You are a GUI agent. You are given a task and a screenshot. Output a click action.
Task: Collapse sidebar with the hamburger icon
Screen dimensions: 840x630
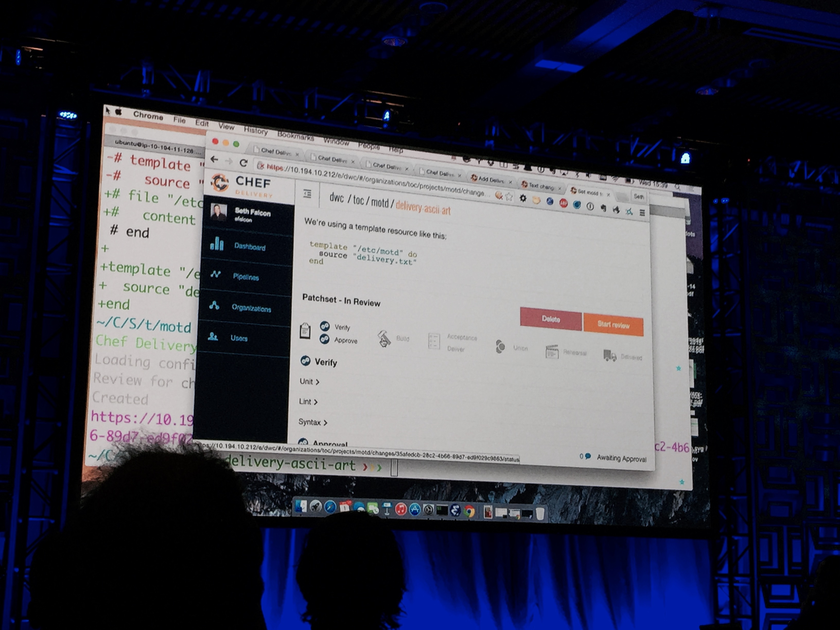coord(308,194)
